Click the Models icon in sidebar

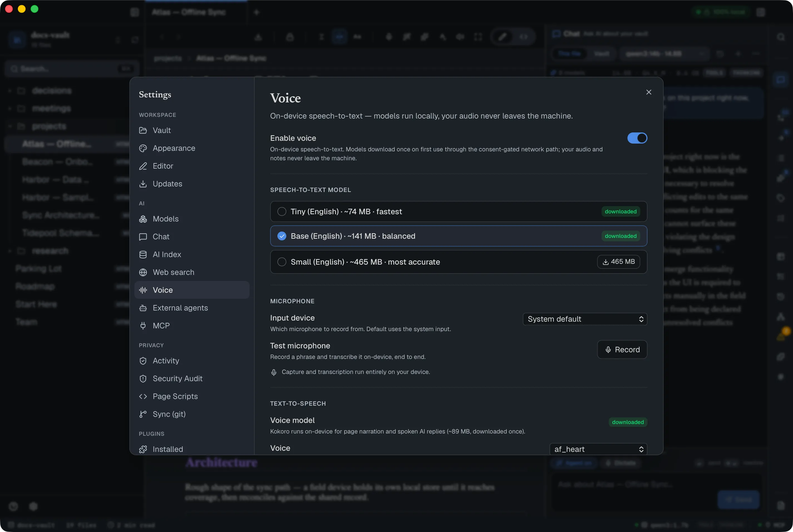point(143,219)
